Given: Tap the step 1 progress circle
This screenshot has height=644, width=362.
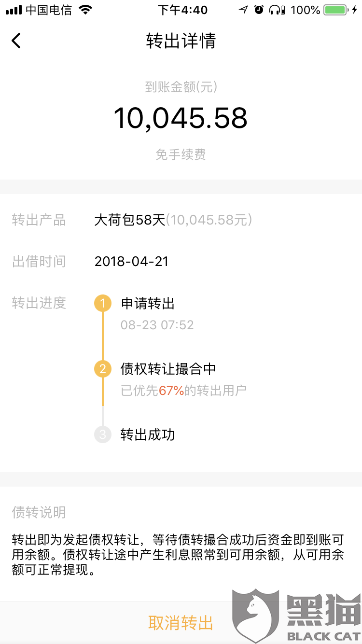Looking at the screenshot, I should [102, 304].
